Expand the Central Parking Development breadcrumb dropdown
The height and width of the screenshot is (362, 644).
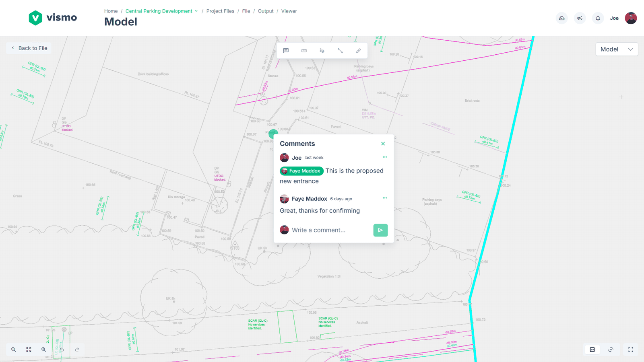point(196,11)
